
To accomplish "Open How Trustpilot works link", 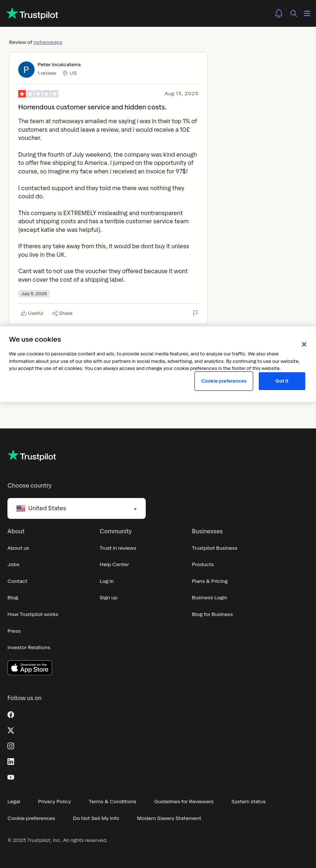I will pyautogui.click(x=33, y=615).
